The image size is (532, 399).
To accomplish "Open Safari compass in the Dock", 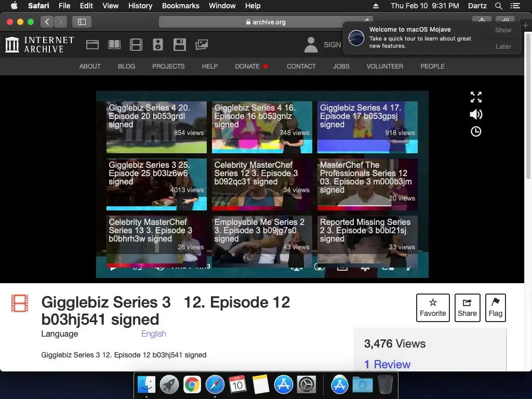I will 215,385.
